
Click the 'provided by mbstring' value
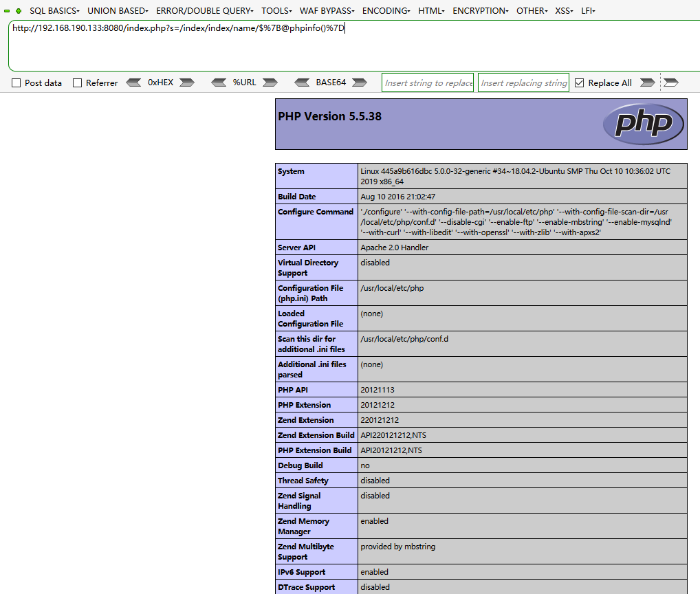coord(397,547)
